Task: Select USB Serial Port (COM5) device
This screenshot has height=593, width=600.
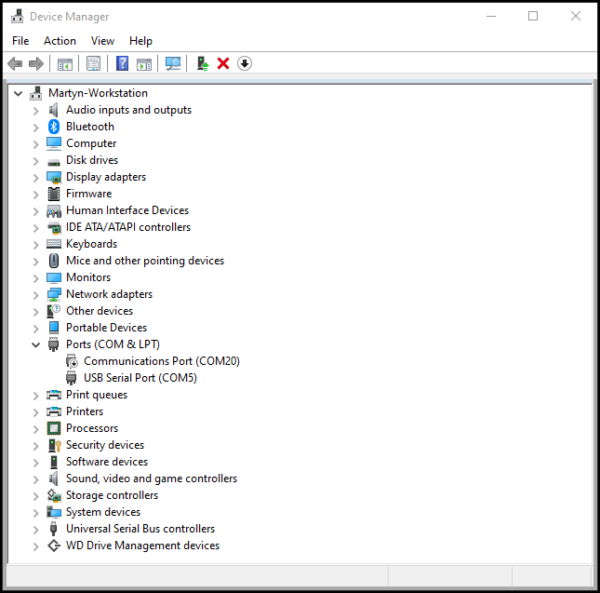Action: tap(140, 378)
